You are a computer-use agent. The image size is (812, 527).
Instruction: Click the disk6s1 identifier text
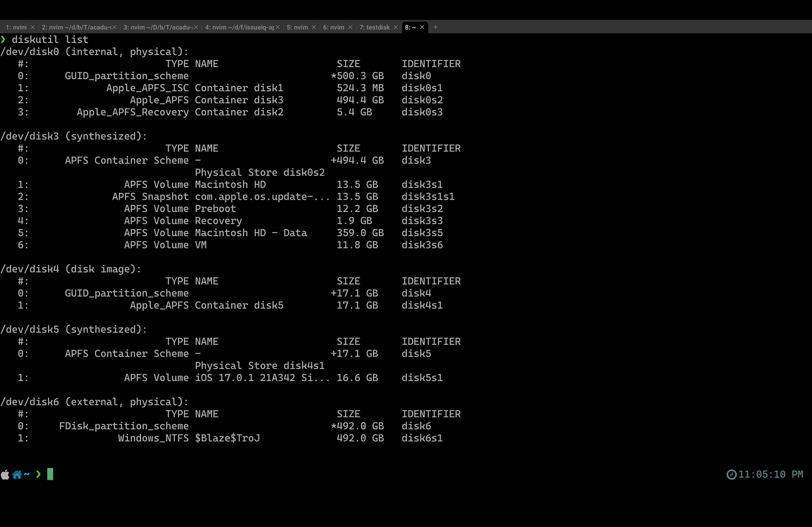(422, 438)
